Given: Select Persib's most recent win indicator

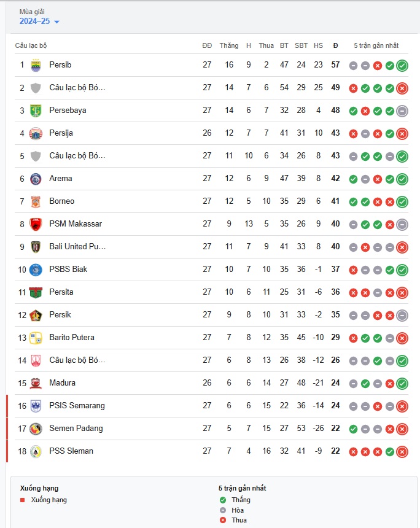Looking at the screenshot, I should pos(402,66).
